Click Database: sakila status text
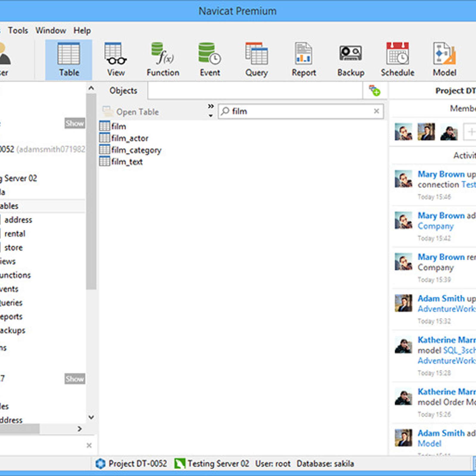This screenshot has height=476, width=476. pos(325,464)
